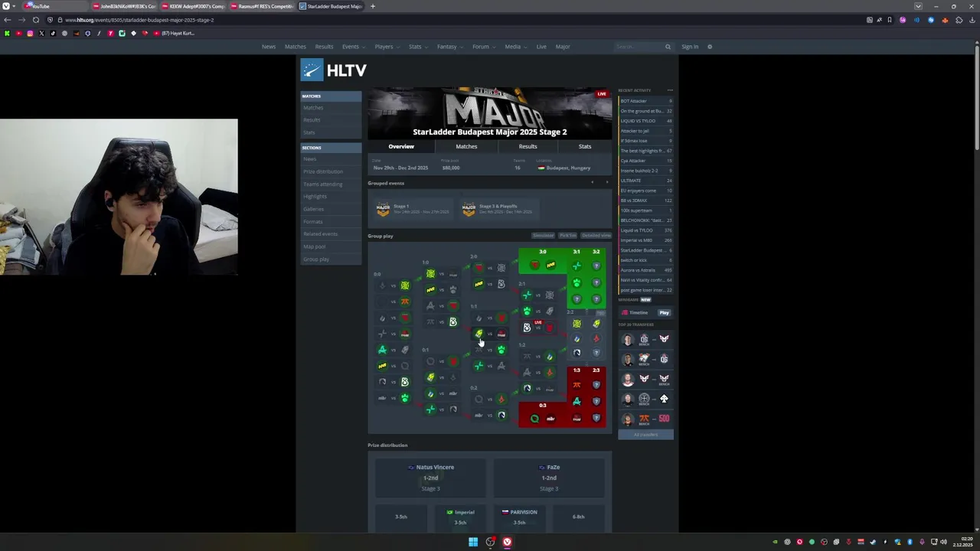
Task: Expand the Fantasy dropdown menu
Action: [x=449, y=47]
